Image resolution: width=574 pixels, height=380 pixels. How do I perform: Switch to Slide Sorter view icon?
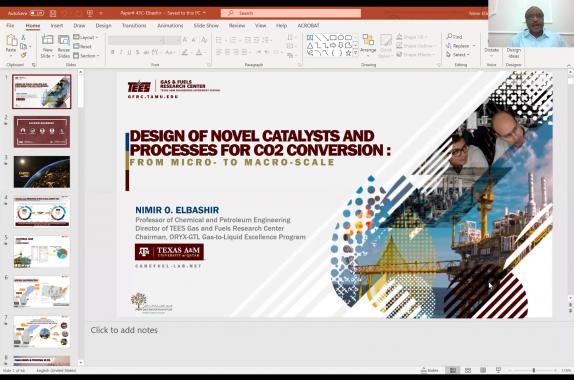point(468,370)
